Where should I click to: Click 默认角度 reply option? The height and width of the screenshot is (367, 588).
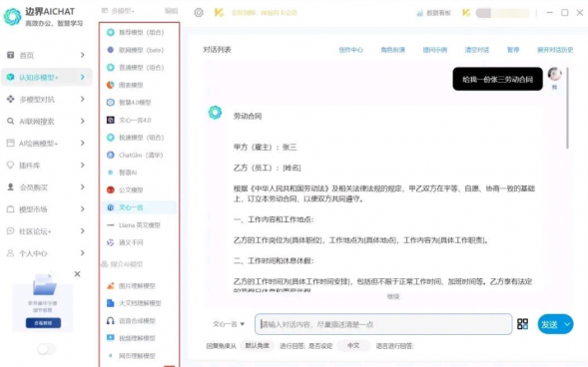click(258, 346)
